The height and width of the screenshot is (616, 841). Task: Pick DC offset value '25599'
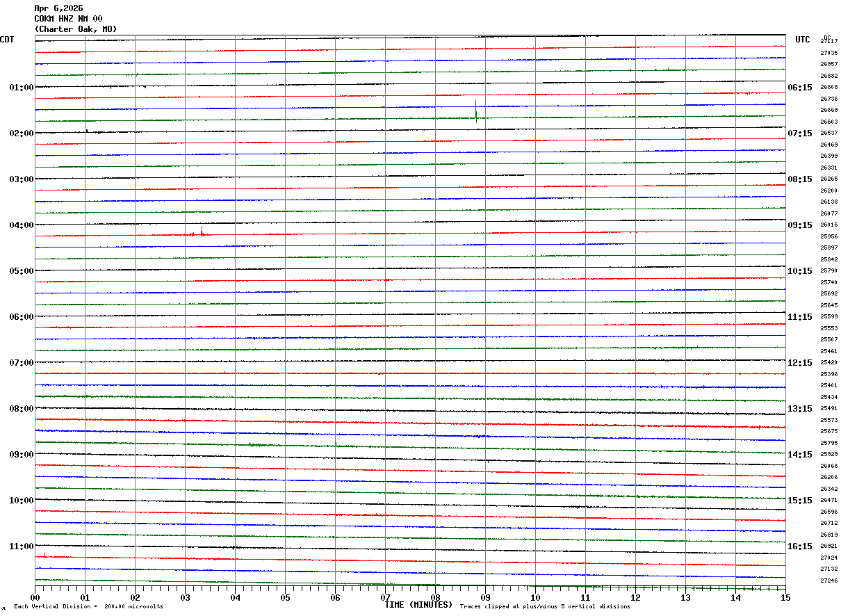pyautogui.click(x=829, y=316)
